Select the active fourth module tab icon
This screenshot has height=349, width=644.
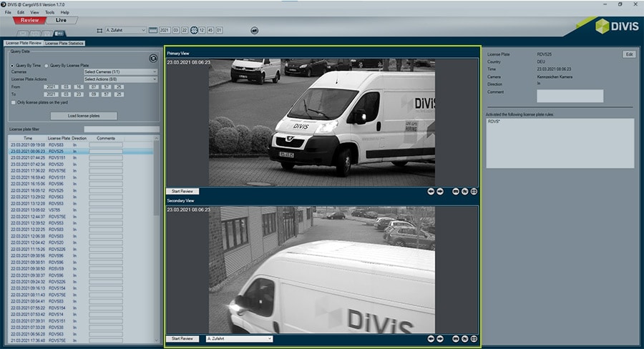click(59, 34)
